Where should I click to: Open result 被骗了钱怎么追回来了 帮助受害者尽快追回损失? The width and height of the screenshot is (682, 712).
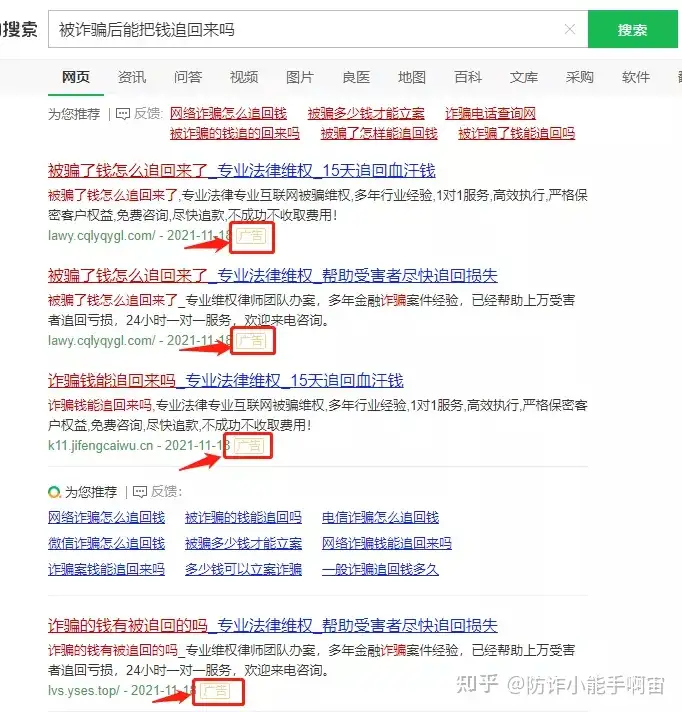click(x=272, y=276)
